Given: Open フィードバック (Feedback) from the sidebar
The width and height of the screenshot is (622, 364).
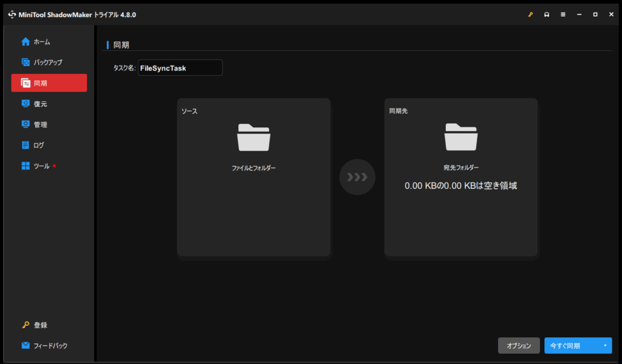Looking at the screenshot, I should (x=49, y=346).
